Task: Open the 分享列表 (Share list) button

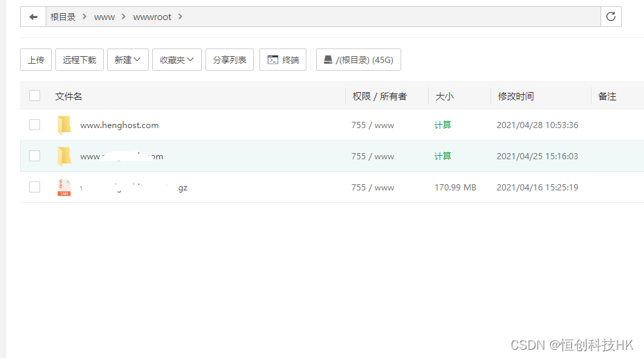Action: [x=230, y=60]
